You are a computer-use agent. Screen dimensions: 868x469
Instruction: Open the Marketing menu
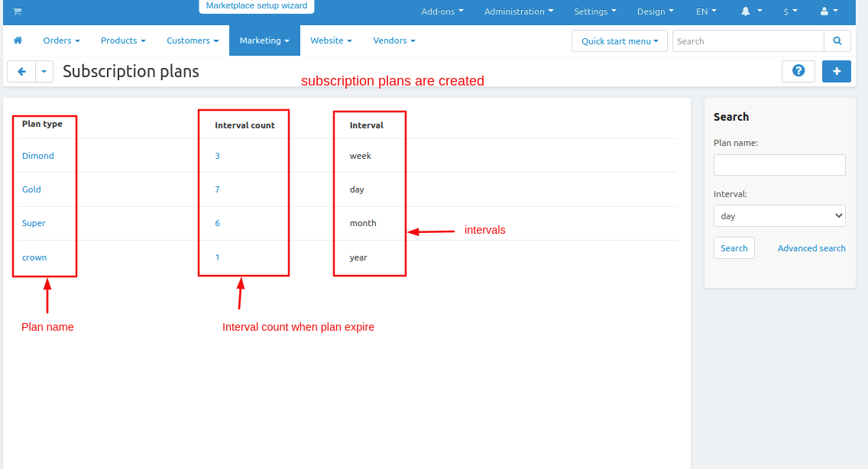coord(264,40)
